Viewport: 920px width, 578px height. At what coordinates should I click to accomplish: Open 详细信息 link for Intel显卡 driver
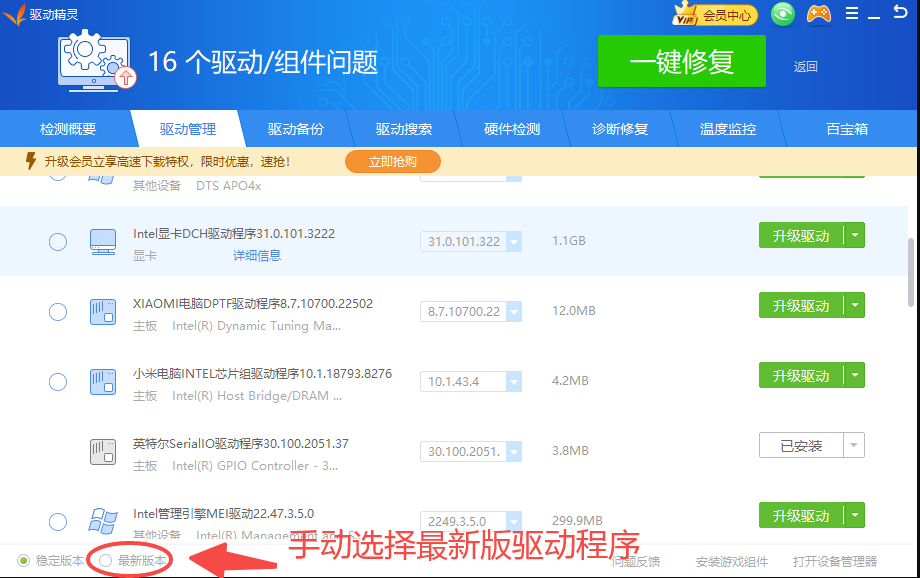click(x=257, y=256)
